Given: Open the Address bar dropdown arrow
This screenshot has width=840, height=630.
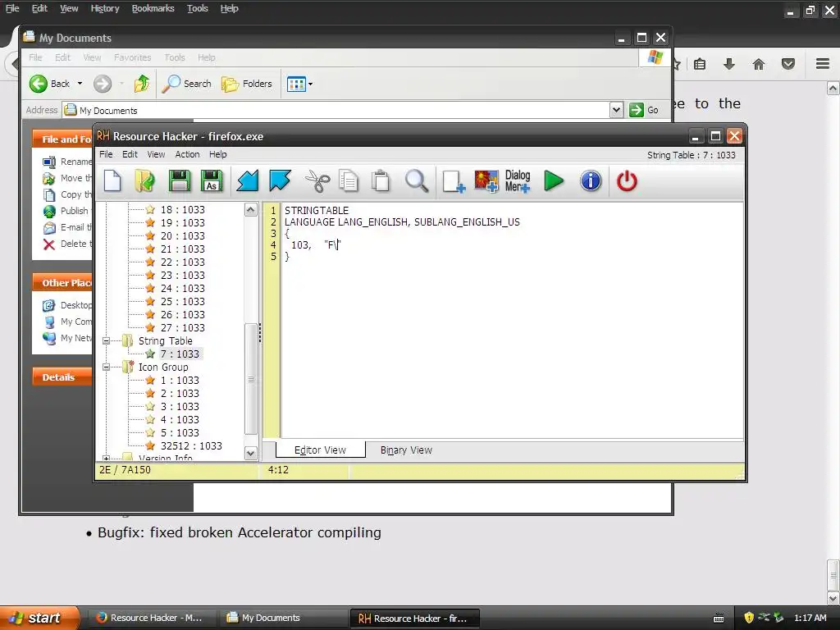Looking at the screenshot, I should tap(616, 110).
